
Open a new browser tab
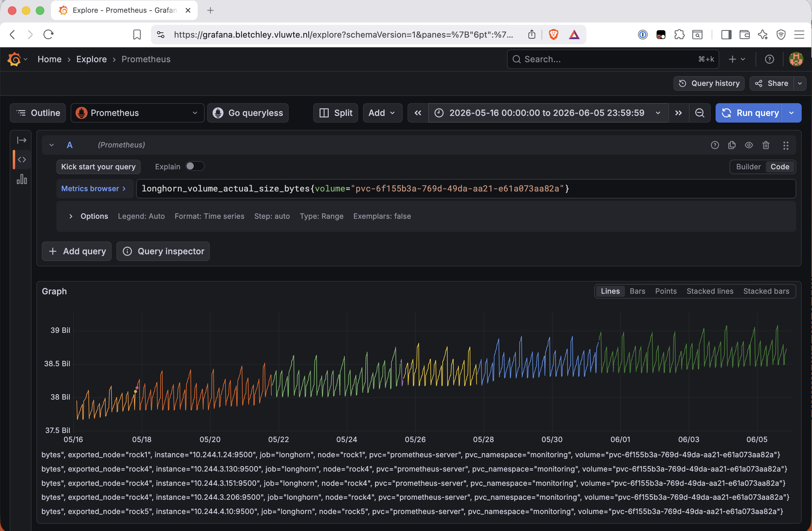coord(210,10)
